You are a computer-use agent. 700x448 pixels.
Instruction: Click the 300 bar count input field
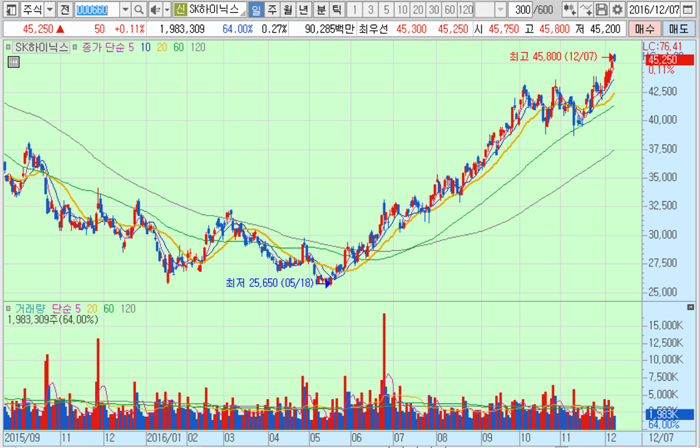pos(521,9)
